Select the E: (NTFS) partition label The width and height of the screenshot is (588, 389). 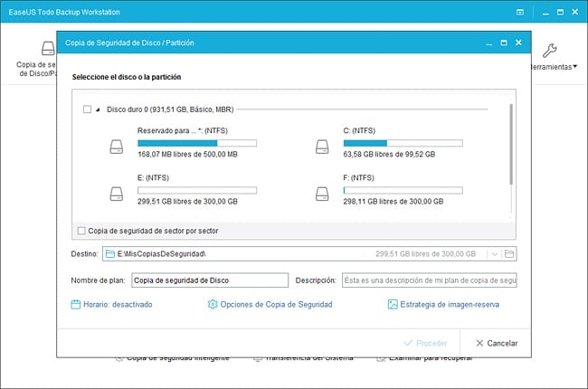tap(153, 178)
